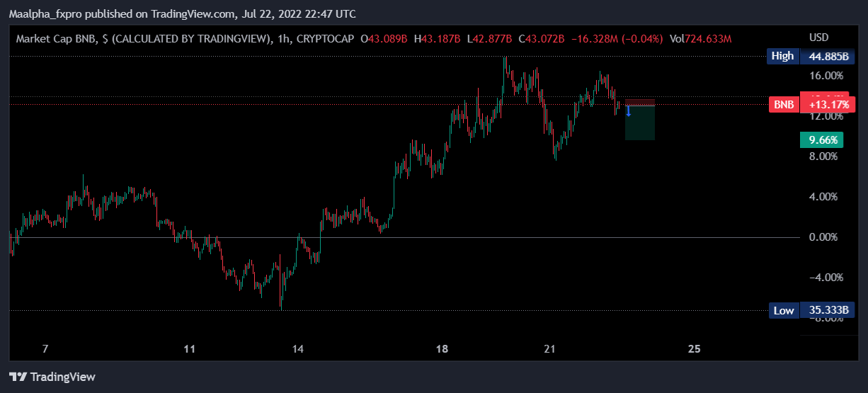Click the 12.00% axis label

coord(826,116)
